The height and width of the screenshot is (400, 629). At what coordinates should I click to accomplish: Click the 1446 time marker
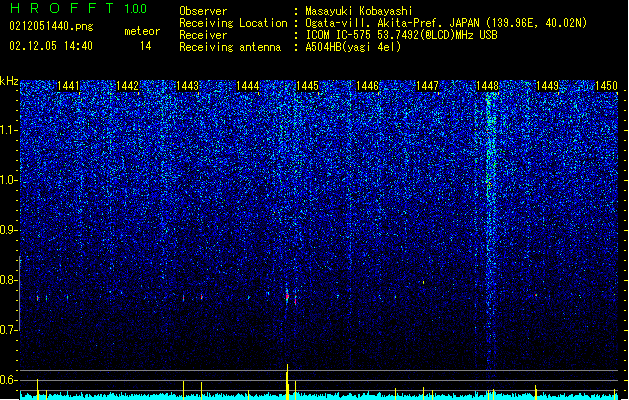(367, 86)
